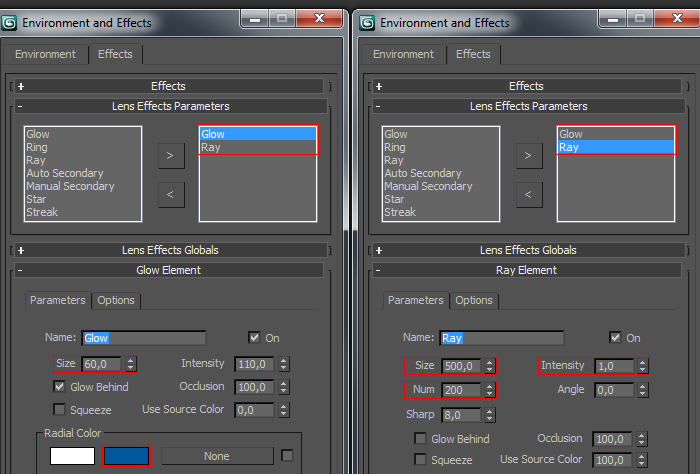Screen dimensions: 700x474
Task: Click the Ray Angle spinner arrows
Action: 642,390
